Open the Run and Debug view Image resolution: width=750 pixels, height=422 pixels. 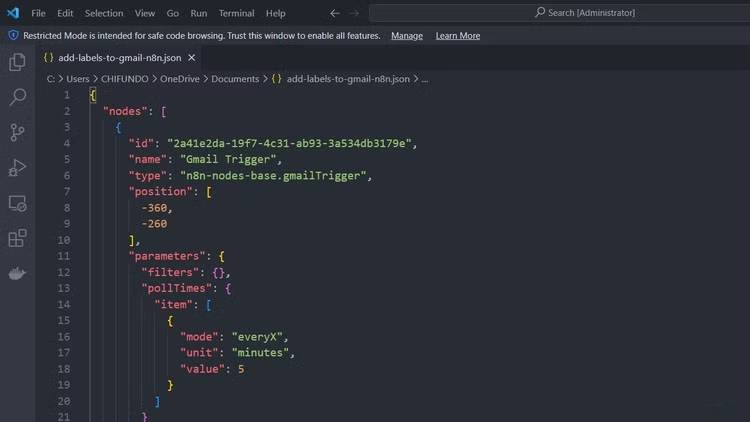[x=17, y=167]
